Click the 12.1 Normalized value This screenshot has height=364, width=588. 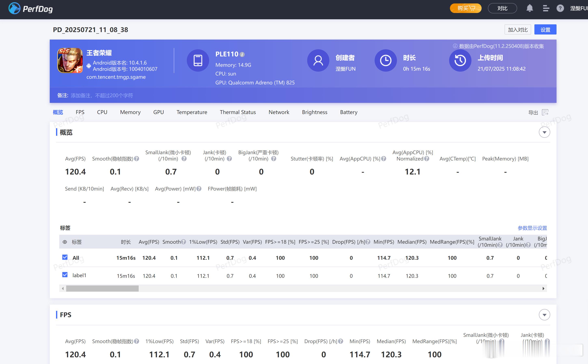(412, 172)
